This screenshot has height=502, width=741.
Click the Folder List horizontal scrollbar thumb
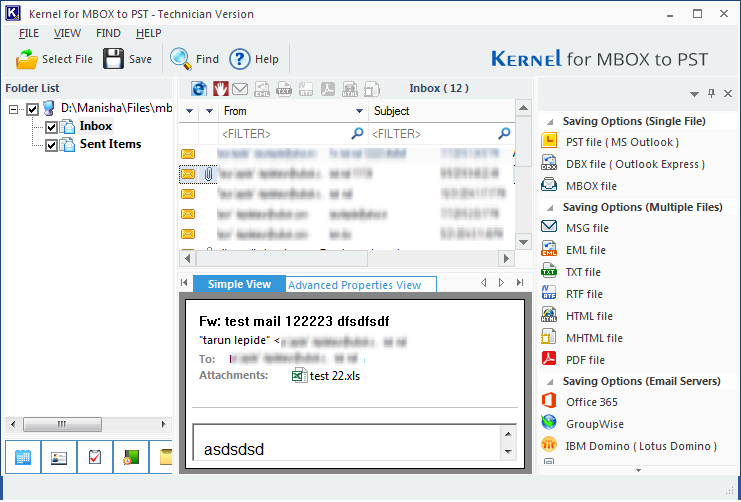(x=62, y=424)
